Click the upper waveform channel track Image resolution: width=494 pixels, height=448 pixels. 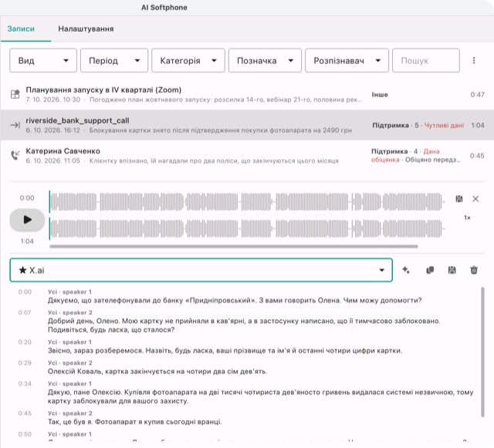(x=247, y=201)
